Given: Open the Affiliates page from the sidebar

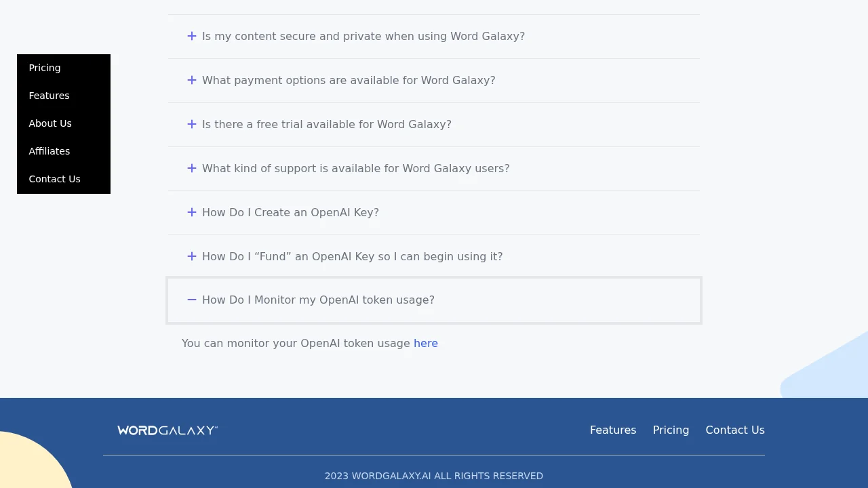Looking at the screenshot, I should point(49,151).
